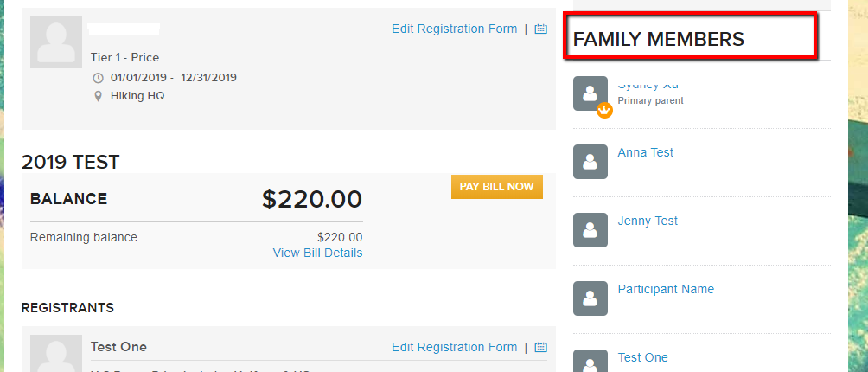Select Anna Test avatar icon

pos(590,162)
